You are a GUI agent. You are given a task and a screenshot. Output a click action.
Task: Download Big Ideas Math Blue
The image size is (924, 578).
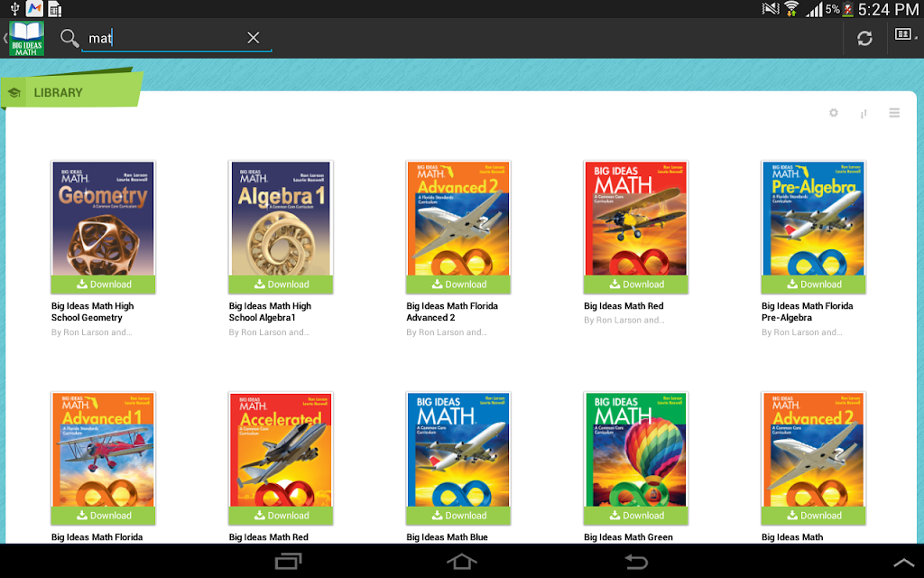coord(458,516)
